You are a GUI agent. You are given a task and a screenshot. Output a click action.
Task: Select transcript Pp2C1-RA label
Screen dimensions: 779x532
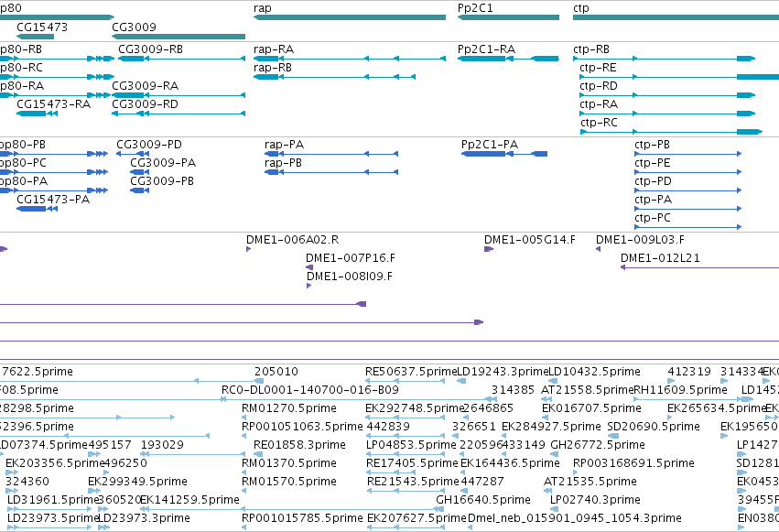[486, 49]
